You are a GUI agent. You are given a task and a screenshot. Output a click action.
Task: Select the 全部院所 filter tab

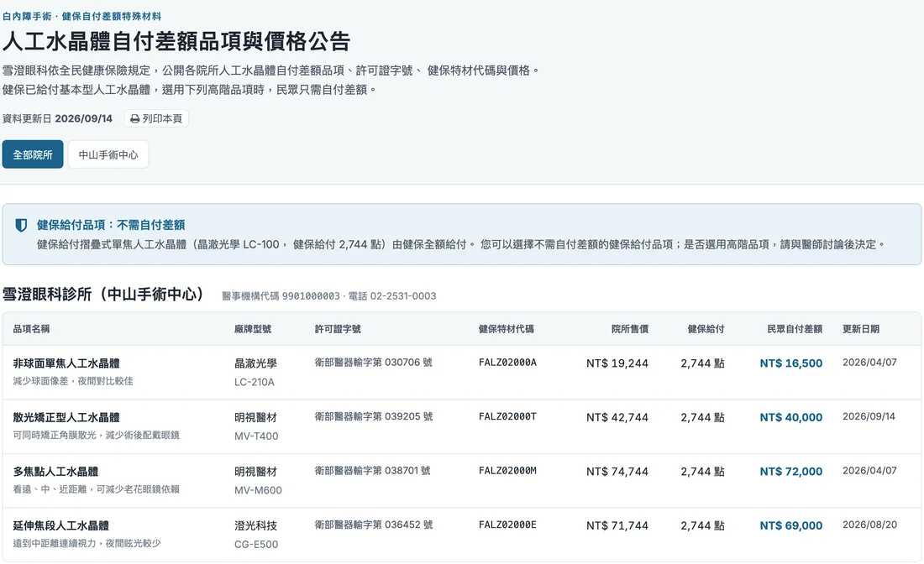tap(33, 154)
